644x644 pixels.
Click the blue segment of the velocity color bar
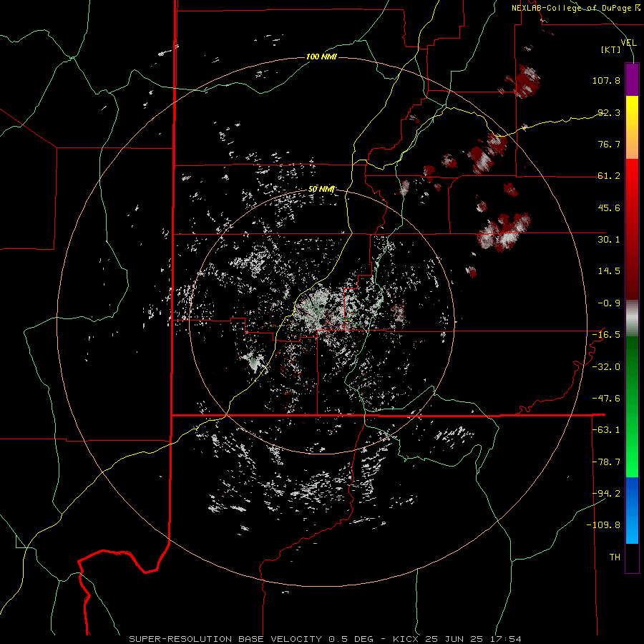(x=632, y=510)
